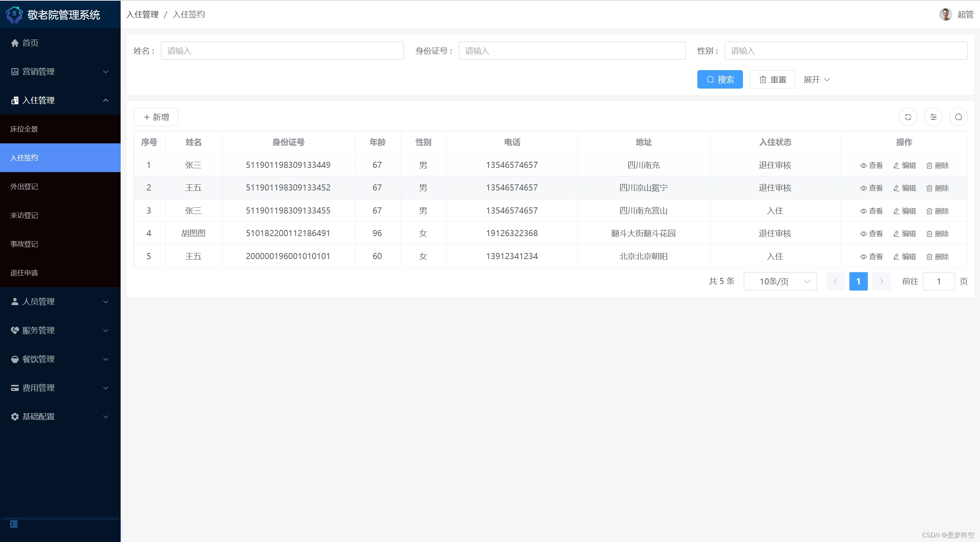View row 1 张三 record
980x542 pixels.
tap(871, 166)
